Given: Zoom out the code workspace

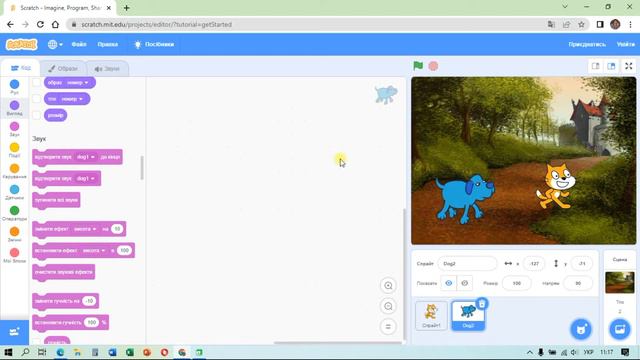Looking at the screenshot, I should [388, 306].
